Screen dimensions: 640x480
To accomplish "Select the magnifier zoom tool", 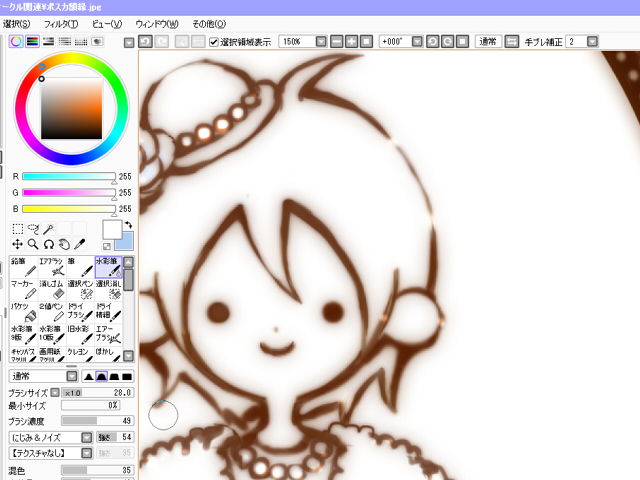I will 33,244.
